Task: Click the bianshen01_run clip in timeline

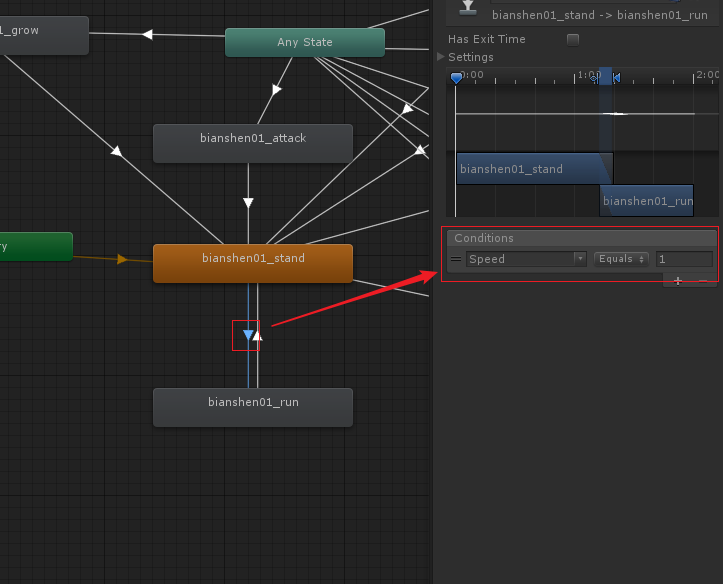Action: [x=646, y=201]
